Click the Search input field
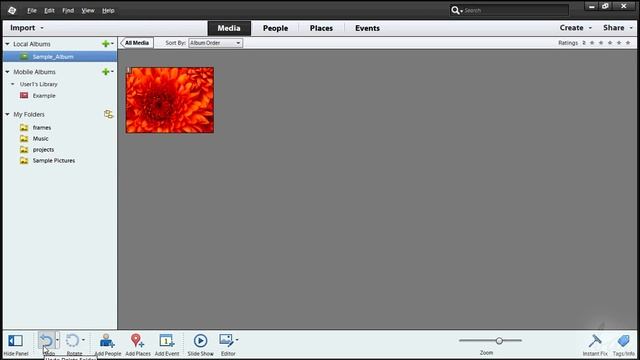Screen dimensions: 640x360 pyautogui.click(x=515, y=10)
